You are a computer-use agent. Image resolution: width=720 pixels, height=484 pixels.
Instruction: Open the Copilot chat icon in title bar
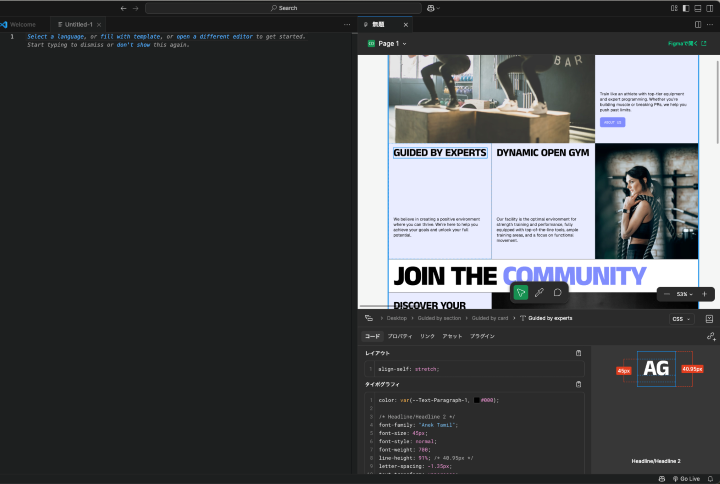[x=430, y=8]
